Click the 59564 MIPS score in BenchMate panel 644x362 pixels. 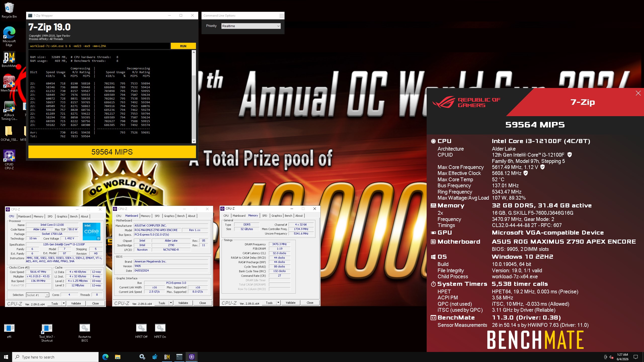535,125
